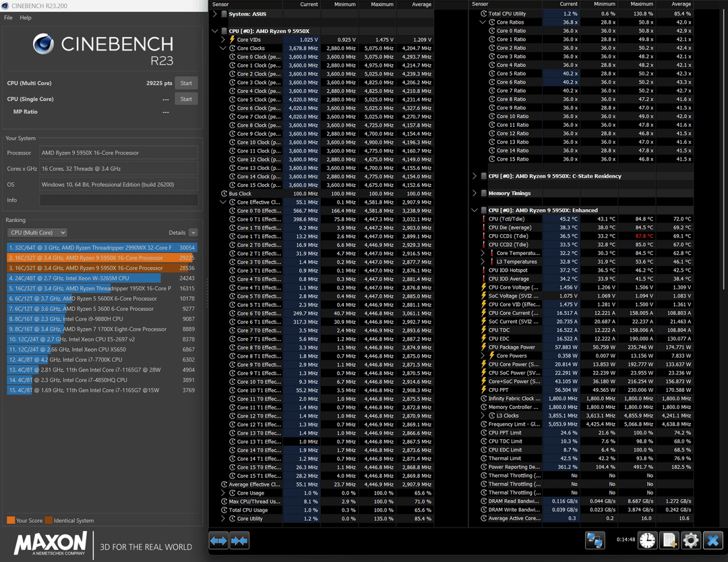
Task: Click the CPU Package Power lightning icon
Action: [x=483, y=347]
